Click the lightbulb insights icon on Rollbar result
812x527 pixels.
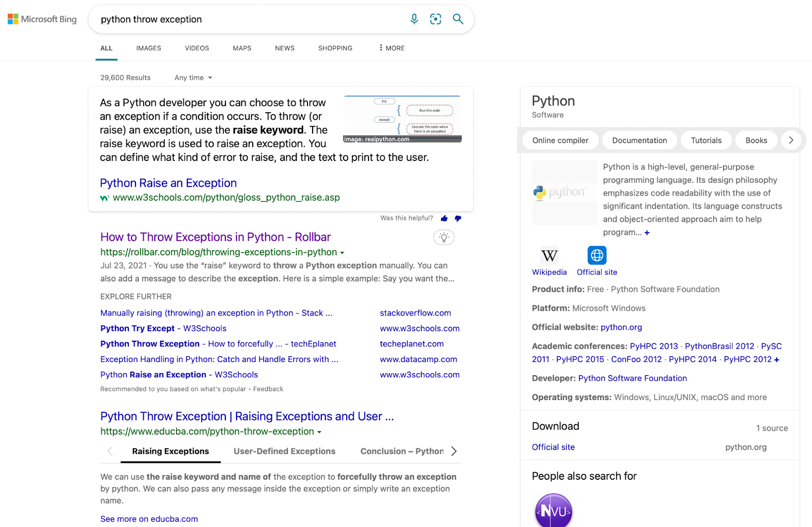[444, 237]
